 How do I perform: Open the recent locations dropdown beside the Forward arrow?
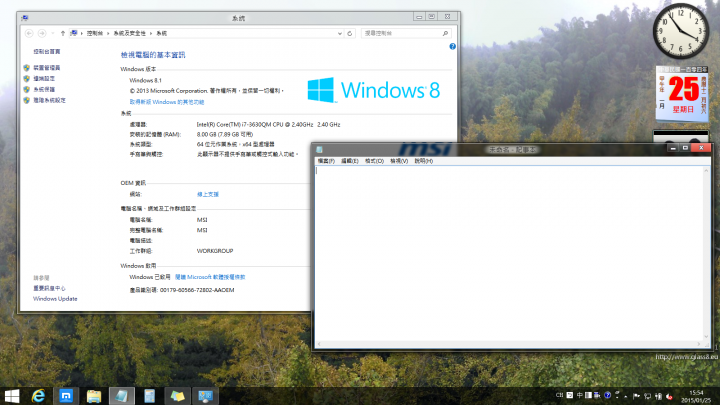pyautogui.click(x=53, y=33)
